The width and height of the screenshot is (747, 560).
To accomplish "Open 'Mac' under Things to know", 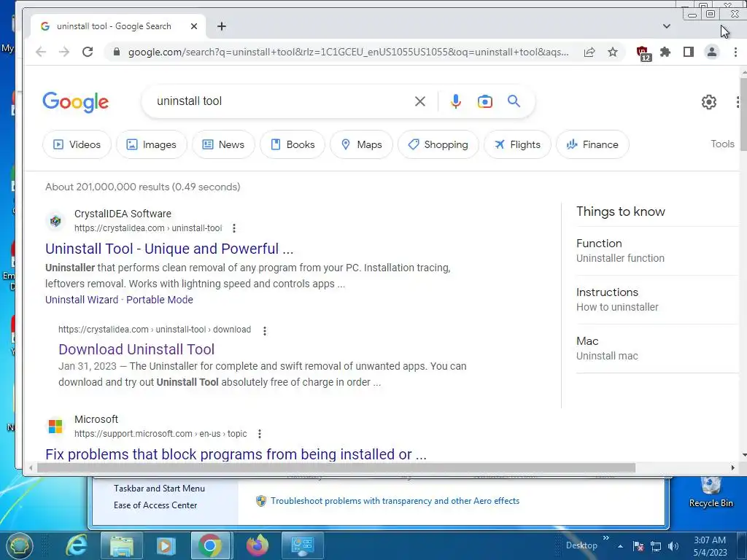I will pos(587,341).
